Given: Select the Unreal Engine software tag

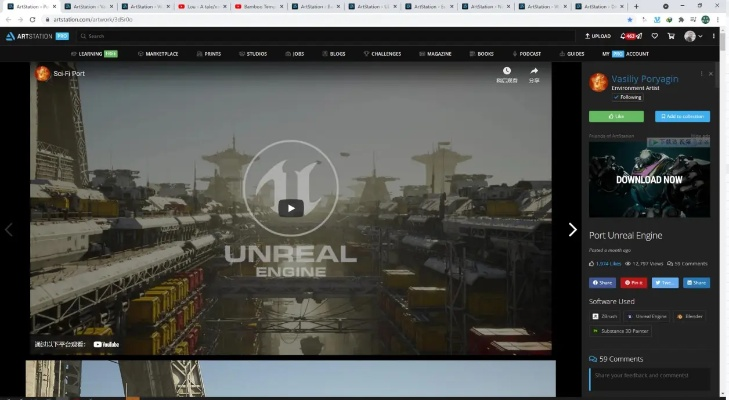Looking at the screenshot, I should pyautogui.click(x=647, y=316).
